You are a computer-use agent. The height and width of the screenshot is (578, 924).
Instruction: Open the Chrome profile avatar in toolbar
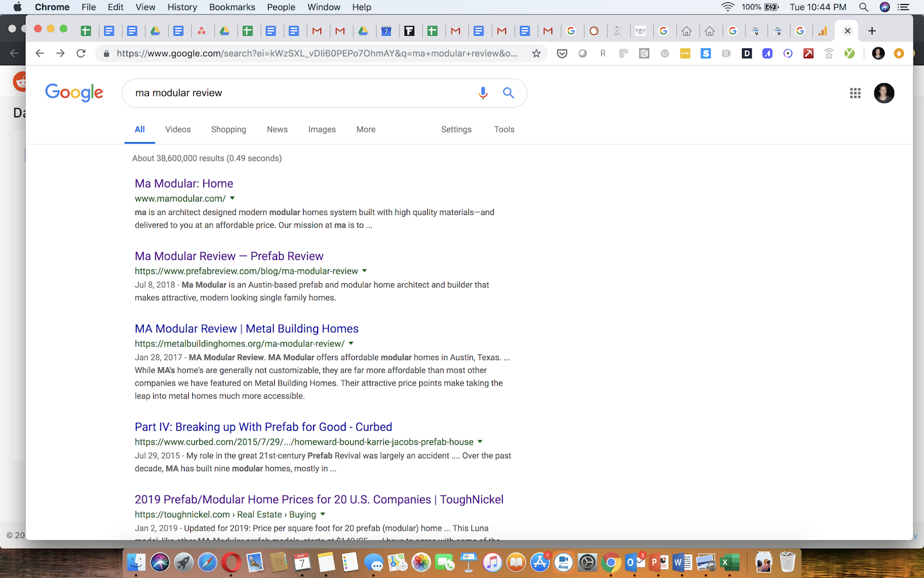[878, 53]
